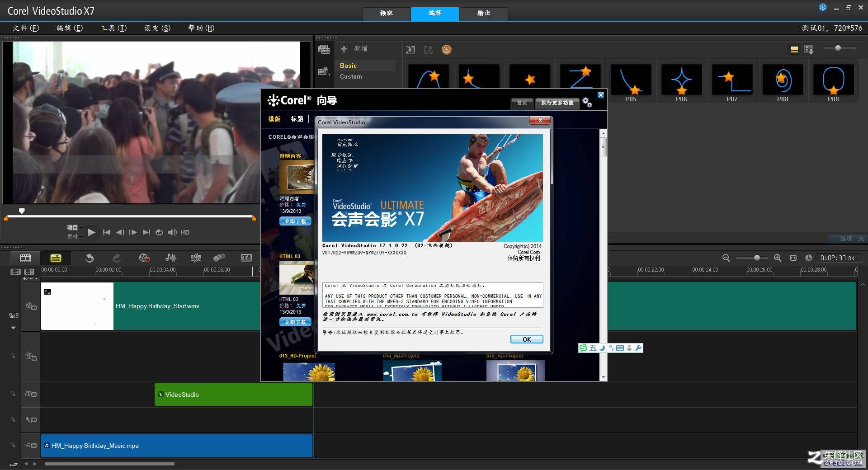Select 项目 project playback mode
The height and width of the screenshot is (470, 868).
coord(72,228)
